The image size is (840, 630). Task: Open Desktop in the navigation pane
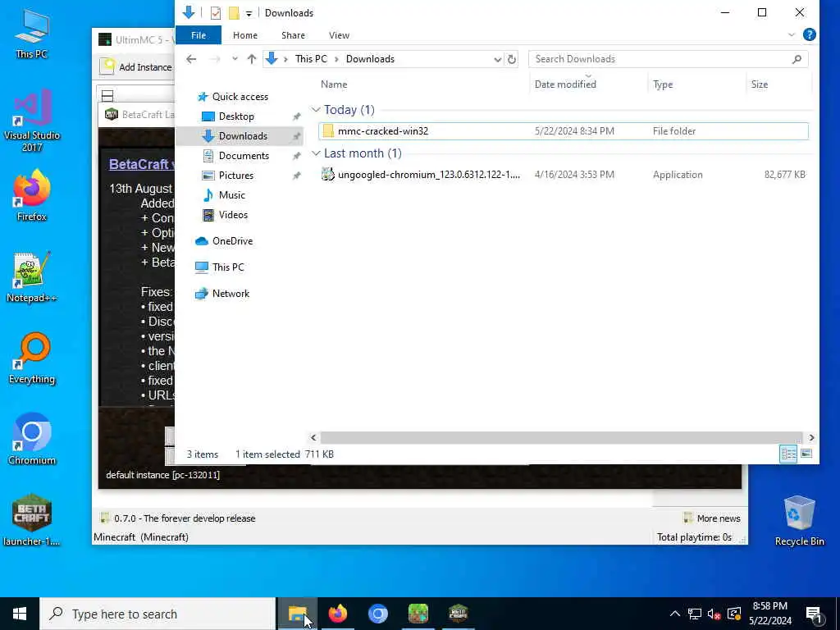click(236, 116)
